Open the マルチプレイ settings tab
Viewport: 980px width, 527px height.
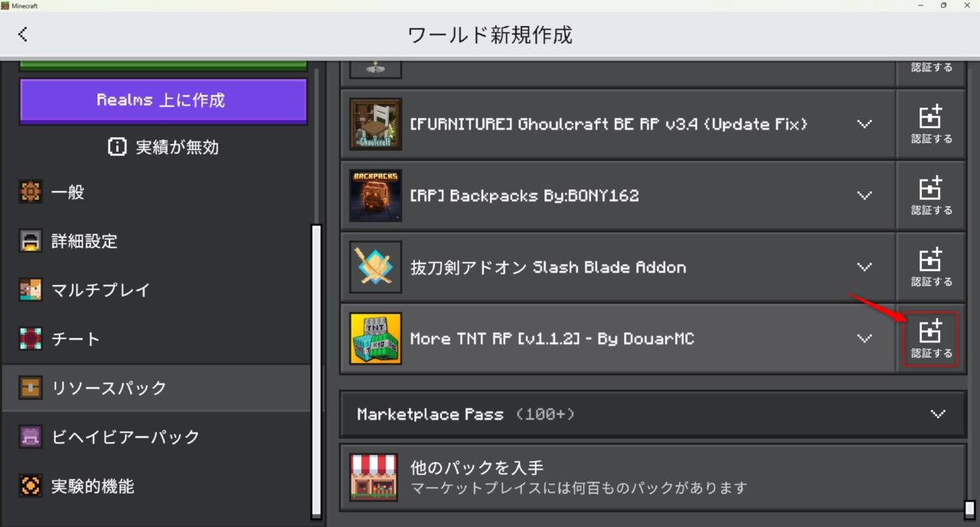pyautogui.click(x=156, y=290)
